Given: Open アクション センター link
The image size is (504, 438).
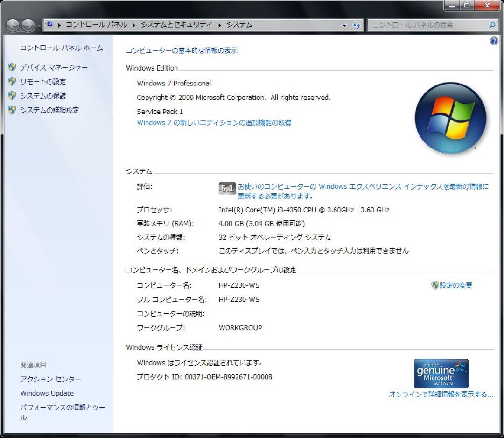Looking at the screenshot, I should click(x=50, y=379).
